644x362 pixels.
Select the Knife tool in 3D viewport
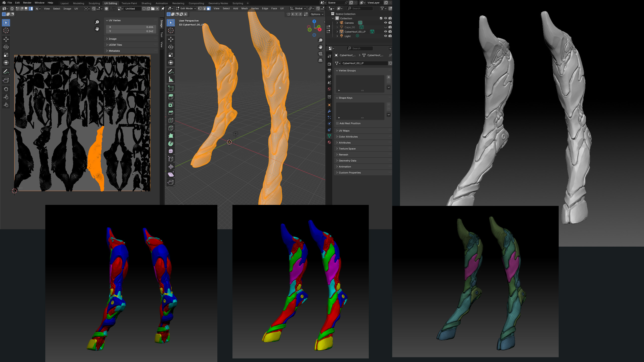click(171, 128)
